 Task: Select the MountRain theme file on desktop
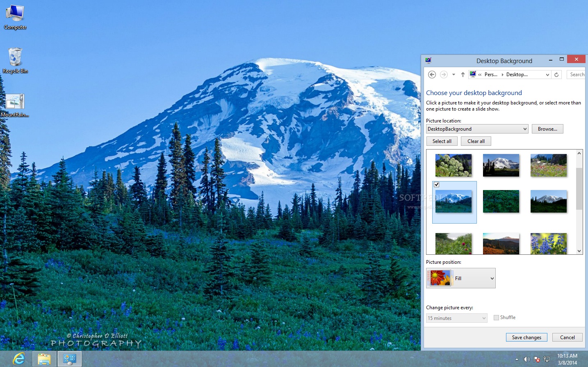tap(15, 105)
